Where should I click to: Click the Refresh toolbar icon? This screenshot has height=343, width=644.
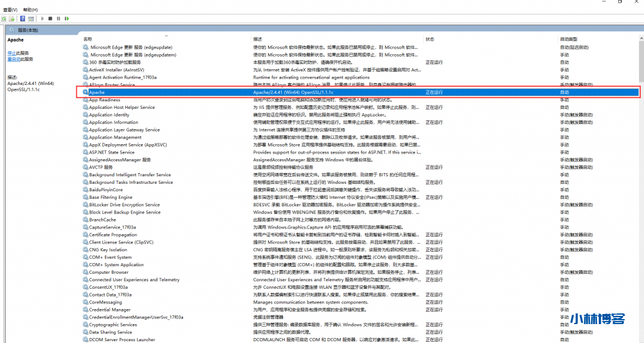[4, 19]
